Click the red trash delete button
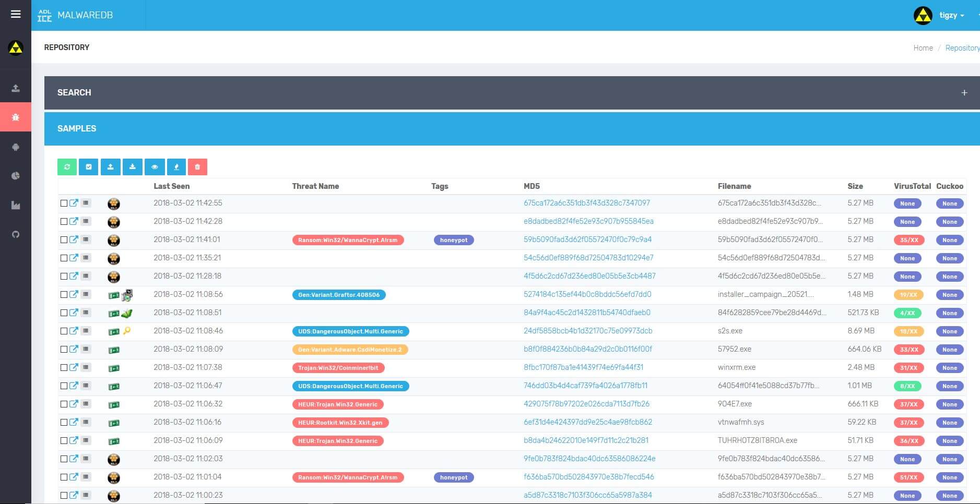 point(197,167)
